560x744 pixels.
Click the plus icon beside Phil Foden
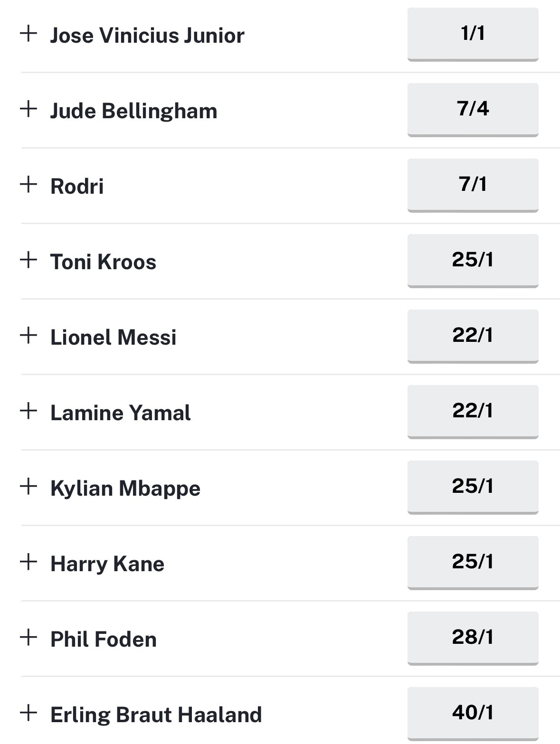[28, 638]
